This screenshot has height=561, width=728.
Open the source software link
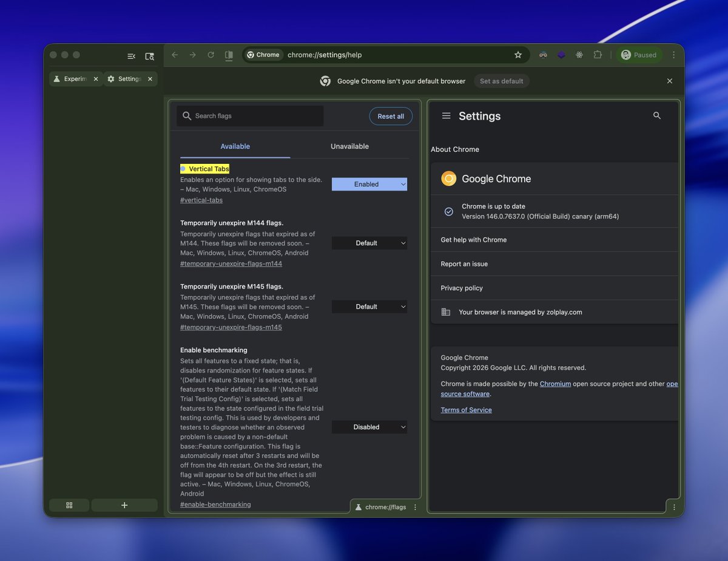pos(465,393)
